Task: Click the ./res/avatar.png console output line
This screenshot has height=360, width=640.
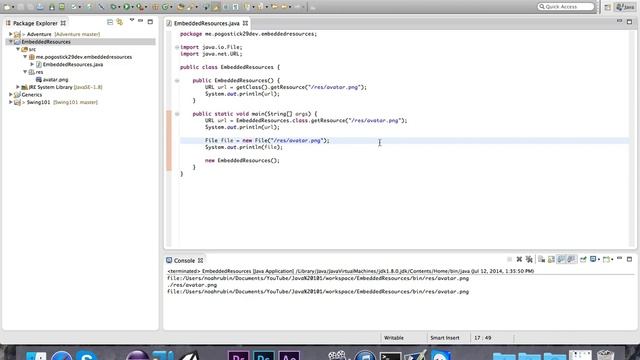Action: pyautogui.click(x=192, y=285)
